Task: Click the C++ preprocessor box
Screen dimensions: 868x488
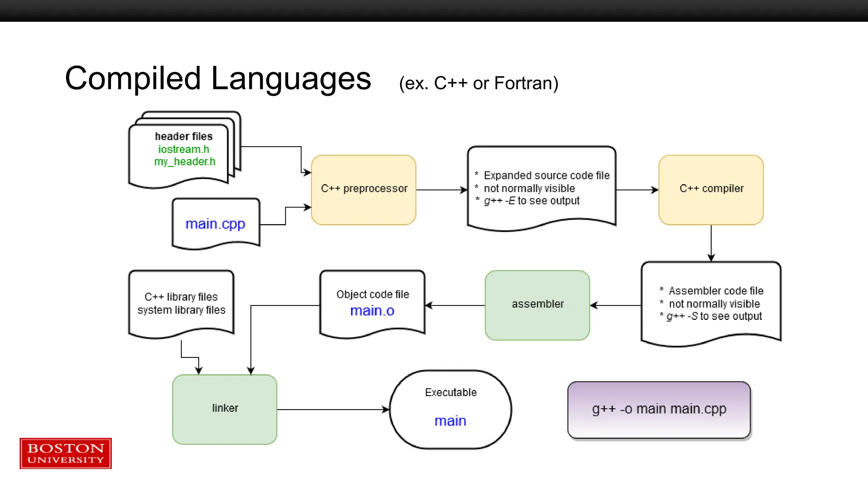Action: 364,189
